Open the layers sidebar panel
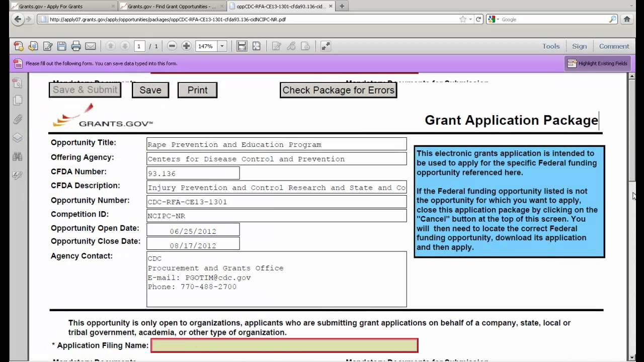The width and height of the screenshot is (644, 362). point(17,138)
